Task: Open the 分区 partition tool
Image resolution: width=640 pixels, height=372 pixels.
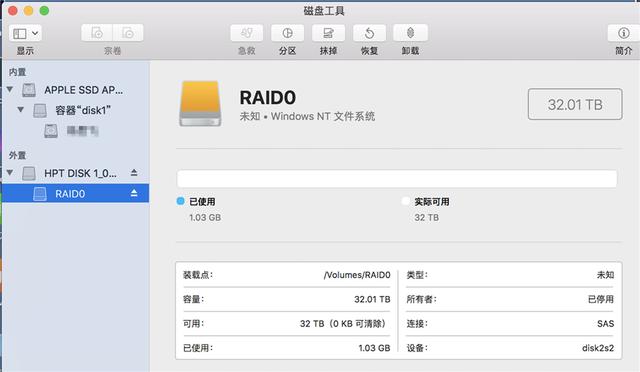Action: pos(287,33)
